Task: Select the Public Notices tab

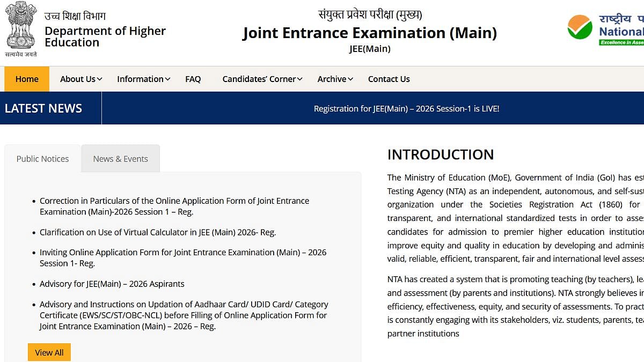Action: pos(42,158)
